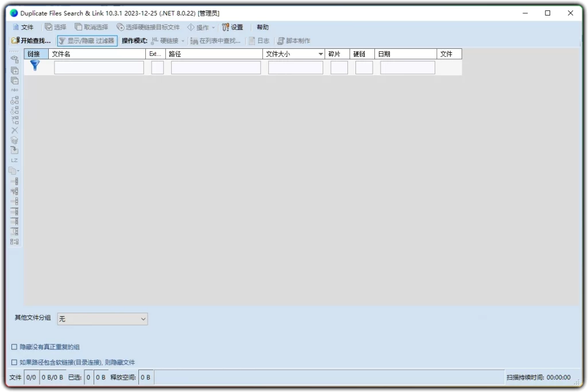Click the copy-files icon in left sidebar

pos(14,171)
